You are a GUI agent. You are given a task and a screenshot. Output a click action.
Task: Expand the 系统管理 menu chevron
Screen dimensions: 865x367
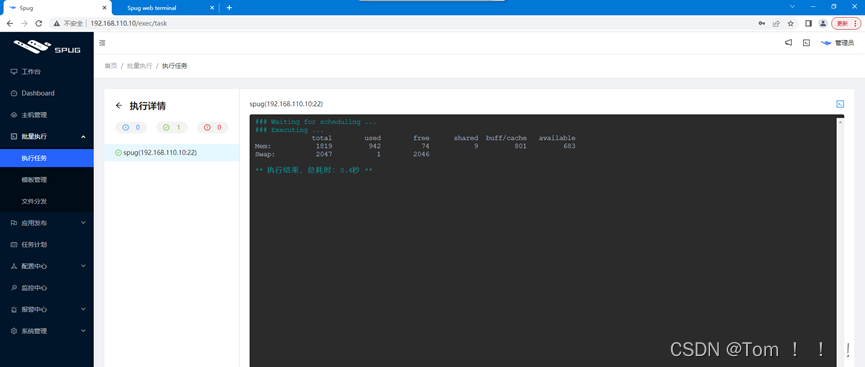pos(83,331)
